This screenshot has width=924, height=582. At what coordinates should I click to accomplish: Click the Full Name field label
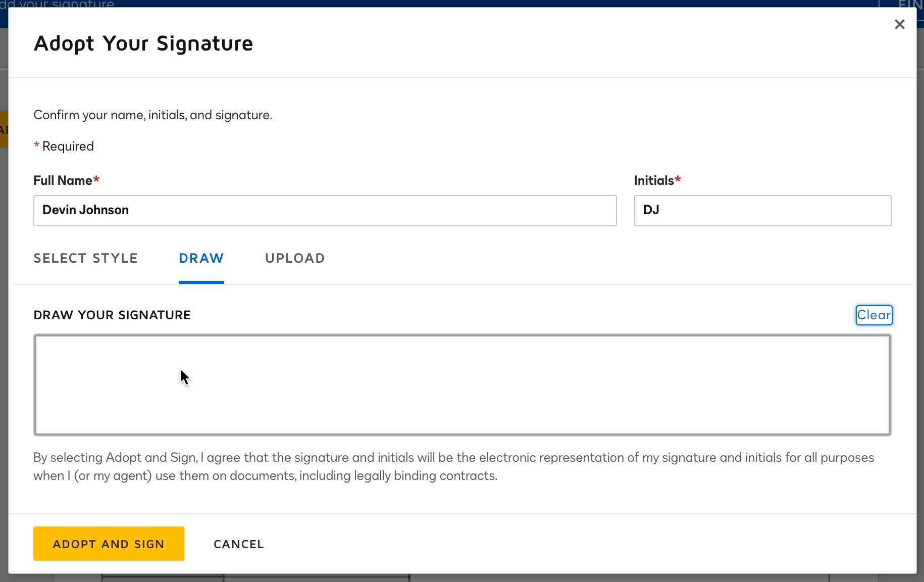(x=63, y=180)
